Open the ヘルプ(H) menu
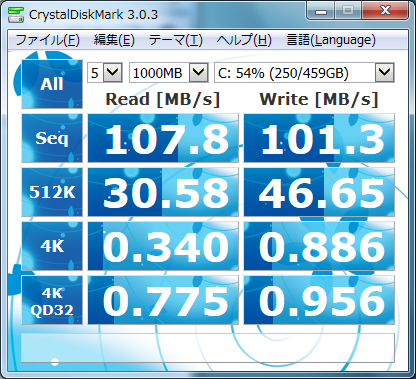This screenshot has height=379, width=416. click(x=244, y=40)
